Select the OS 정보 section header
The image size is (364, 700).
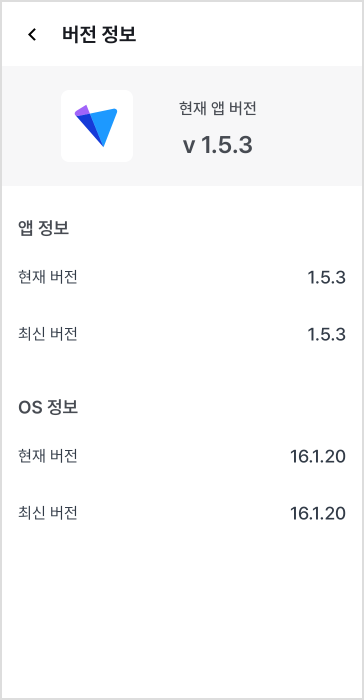[x=48, y=407]
